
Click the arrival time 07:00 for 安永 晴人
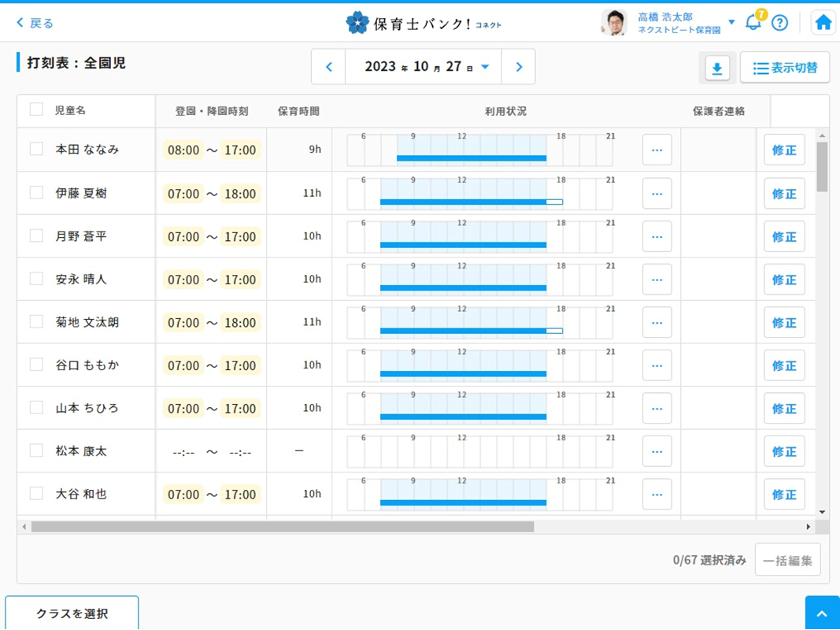[x=183, y=280]
